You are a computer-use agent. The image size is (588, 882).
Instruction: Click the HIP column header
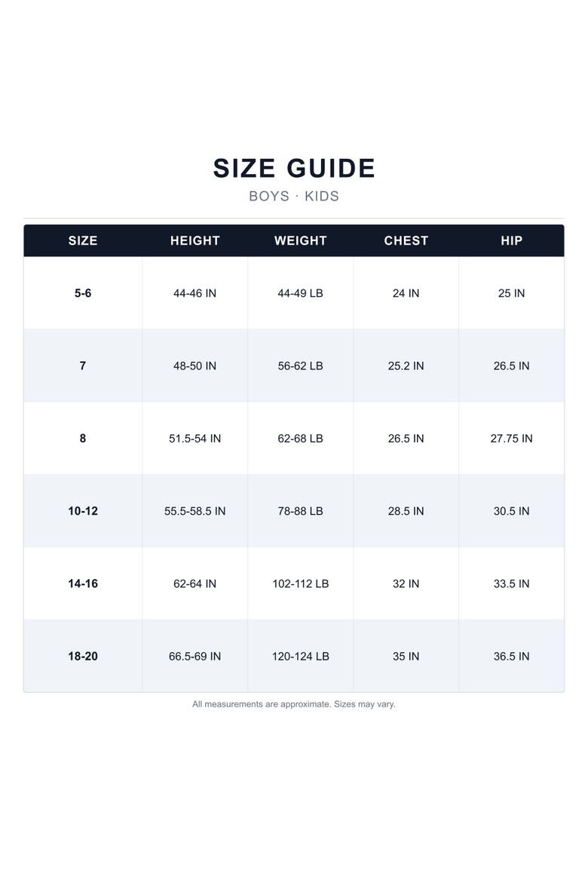(x=511, y=240)
